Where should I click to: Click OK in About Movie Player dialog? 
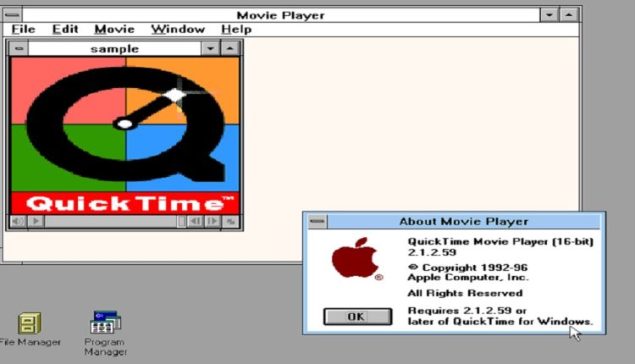click(357, 317)
